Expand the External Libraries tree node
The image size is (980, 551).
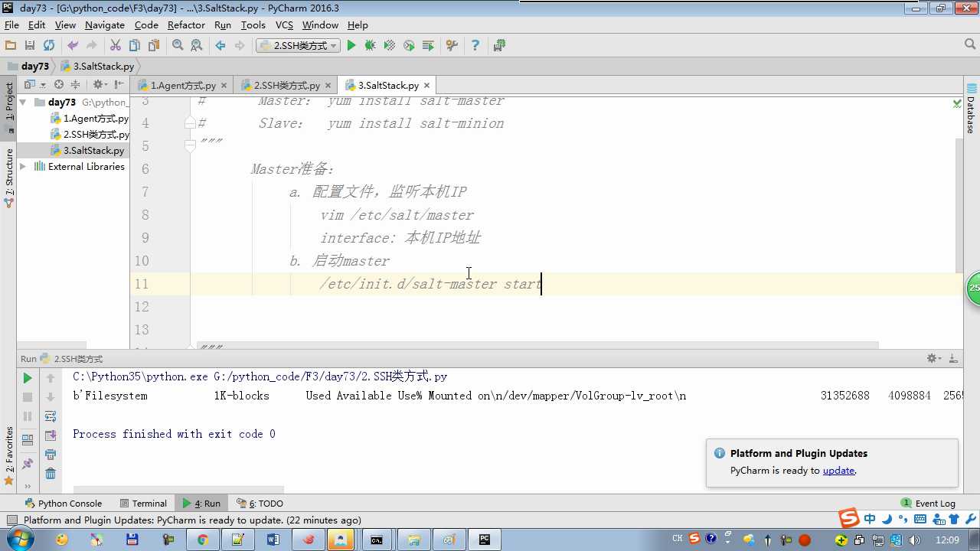click(23, 166)
